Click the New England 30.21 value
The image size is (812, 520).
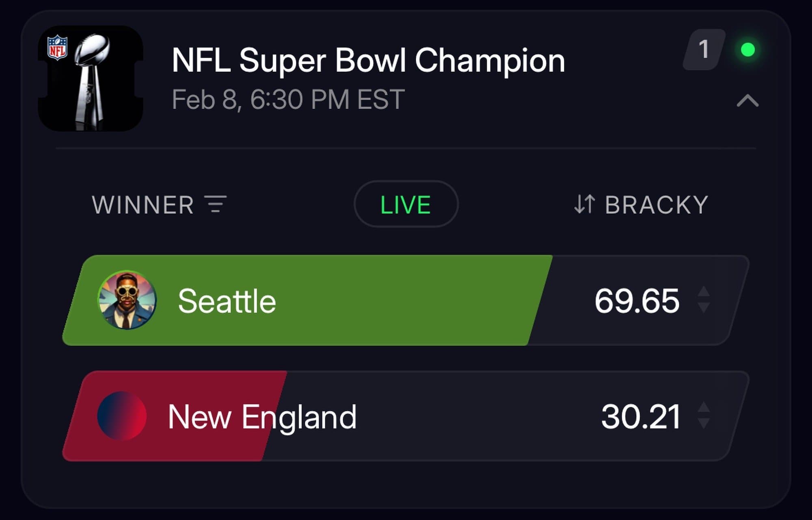(x=640, y=417)
